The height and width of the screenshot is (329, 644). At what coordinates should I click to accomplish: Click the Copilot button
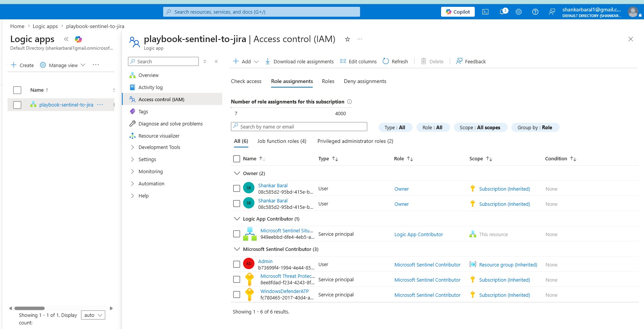point(458,12)
